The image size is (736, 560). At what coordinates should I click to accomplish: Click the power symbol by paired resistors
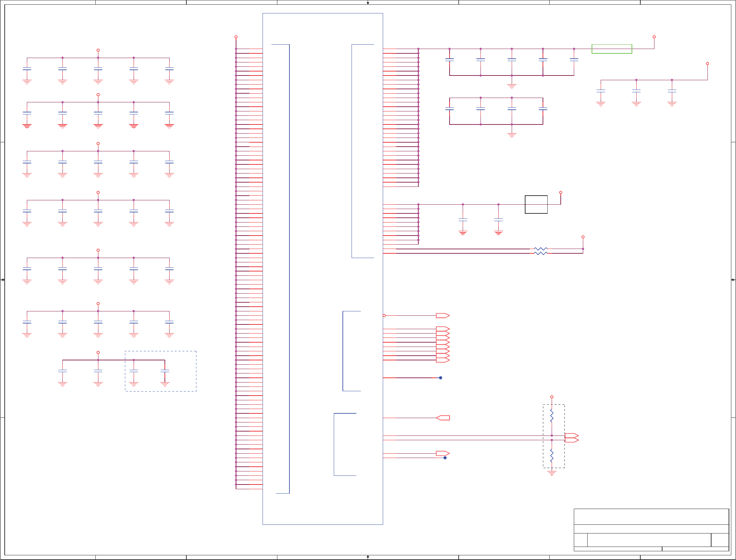coord(583,237)
